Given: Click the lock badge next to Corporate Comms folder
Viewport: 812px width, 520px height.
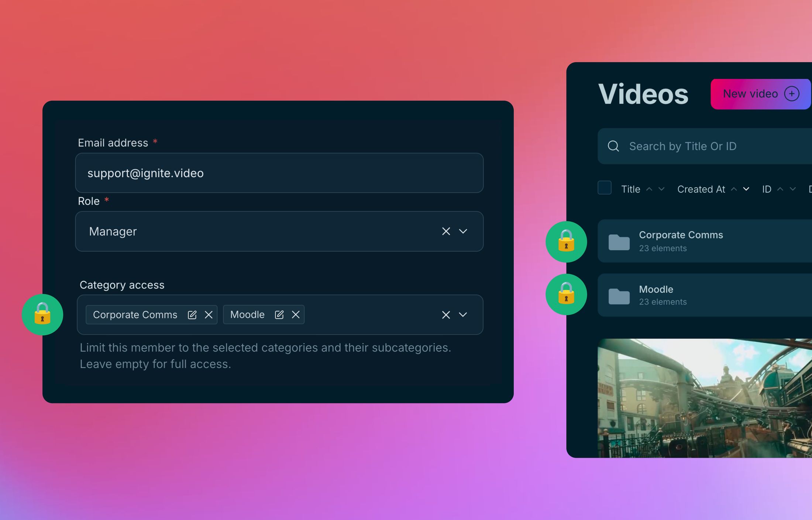Looking at the screenshot, I should click(x=566, y=242).
